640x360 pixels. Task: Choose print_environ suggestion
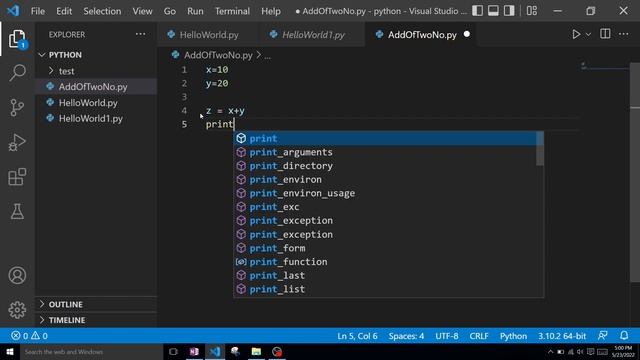point(385,179)
